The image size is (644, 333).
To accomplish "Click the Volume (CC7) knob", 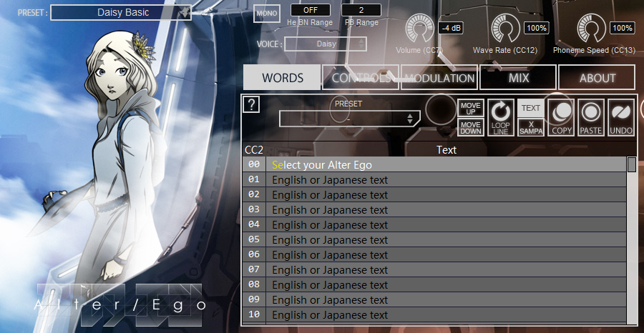I will [419, 29].
